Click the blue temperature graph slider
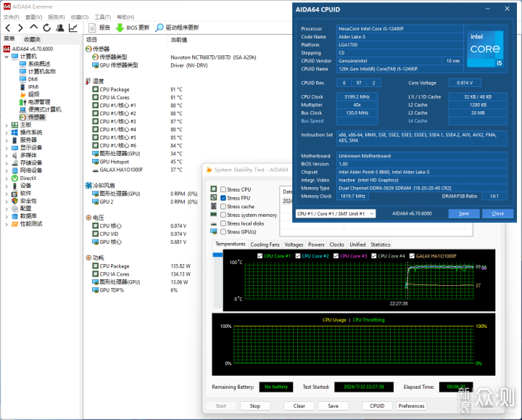The image size is (522, 420). (217, 255)
